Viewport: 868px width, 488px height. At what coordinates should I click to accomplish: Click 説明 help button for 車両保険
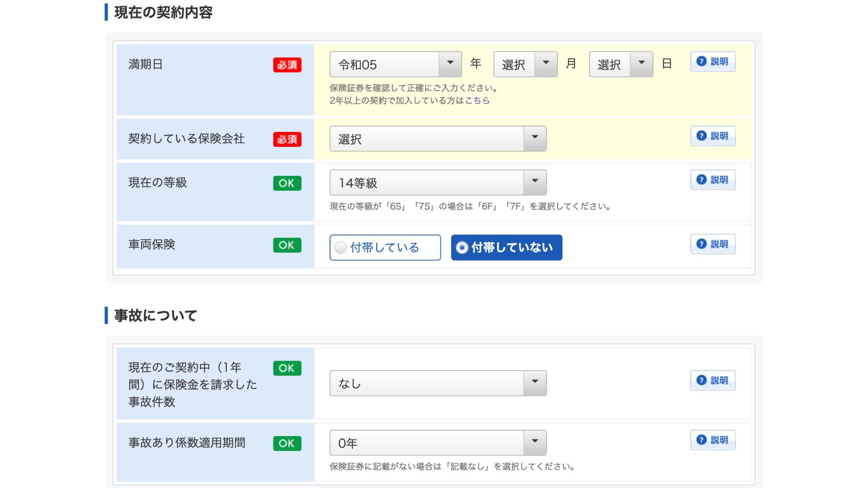[x=713, y=244]
